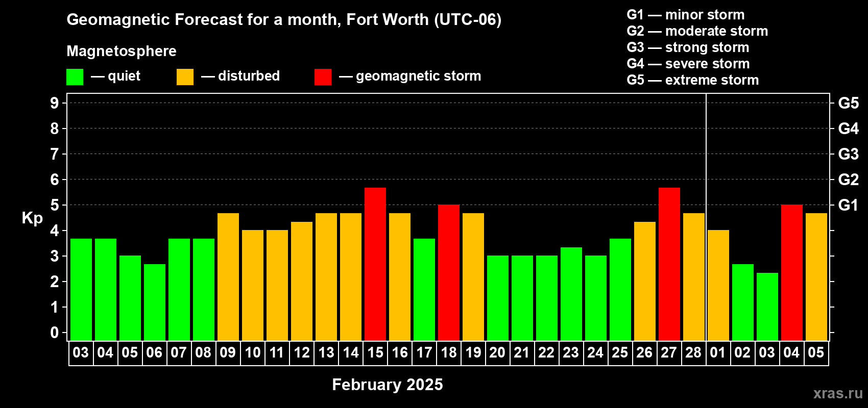Click the green bar for February 03
Screen dimensions: 868x408
(81, 290)
